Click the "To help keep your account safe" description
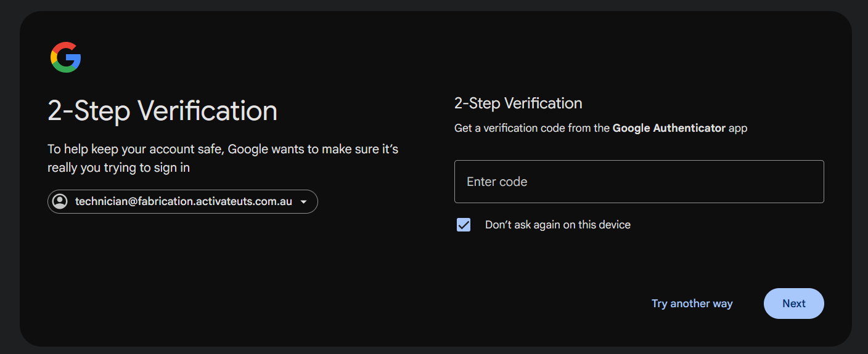Image resolution: width=868 pixels, height=354 pixels. pyautogui.click(x=223, y=158)
